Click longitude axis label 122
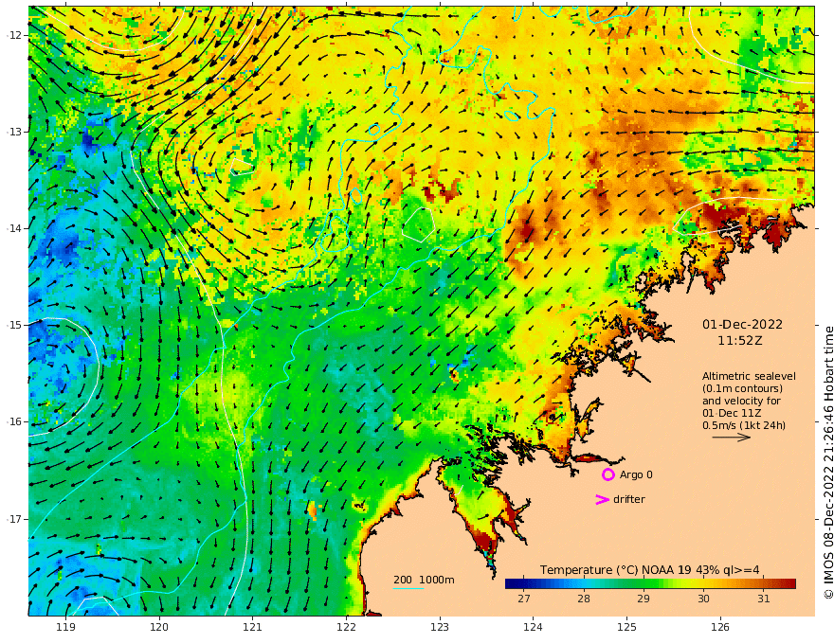Viewport: 834px width, 644px height. (x=346, y=627)
